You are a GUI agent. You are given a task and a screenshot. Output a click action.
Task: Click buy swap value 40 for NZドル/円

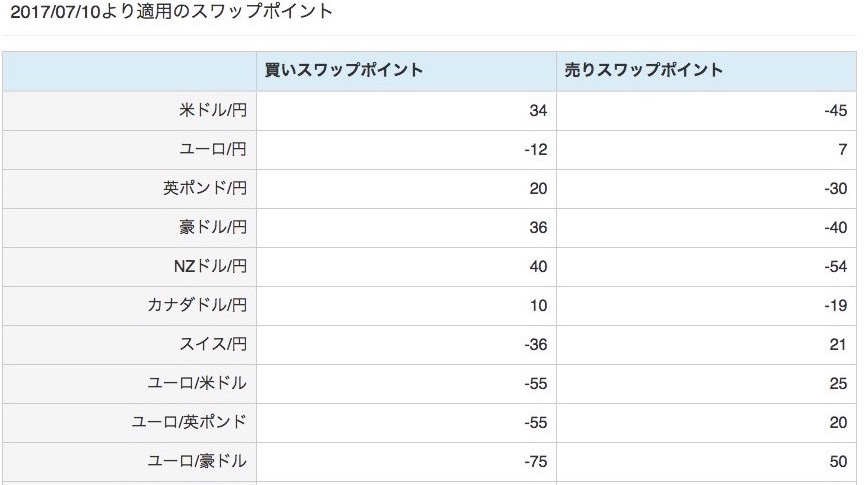[x=538, y=267]
